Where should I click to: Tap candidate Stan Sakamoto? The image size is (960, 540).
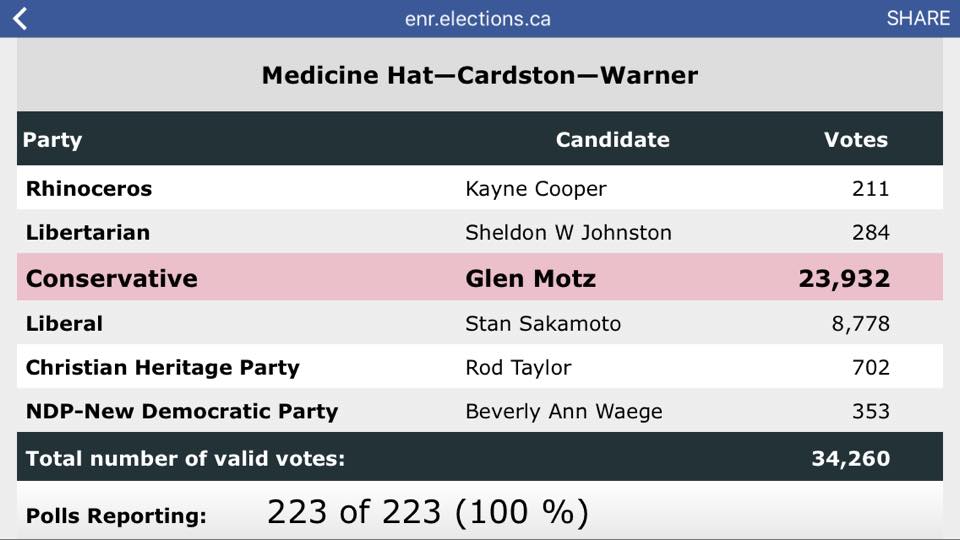pos(543,323)
